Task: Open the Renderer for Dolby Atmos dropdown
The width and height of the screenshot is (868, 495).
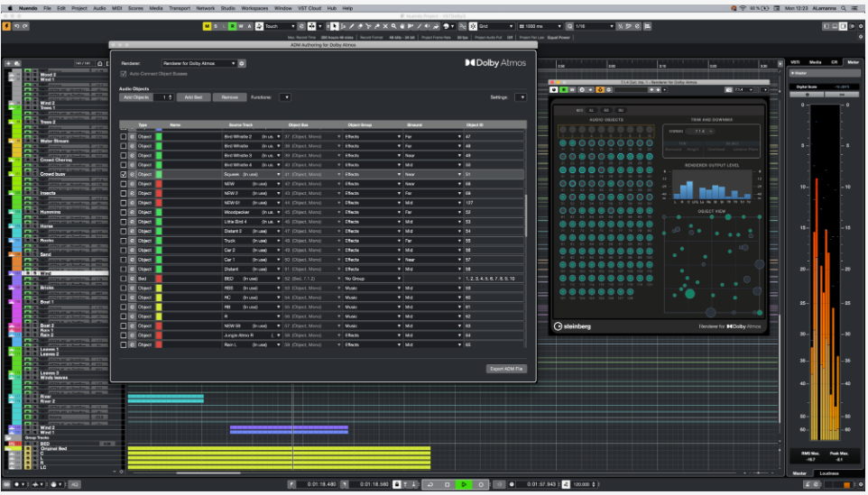Action: [x=199, y=64]
